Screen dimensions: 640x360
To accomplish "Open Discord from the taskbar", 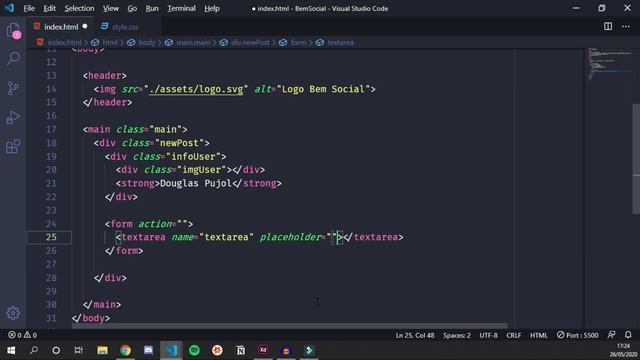I will pyautogui.click(x=148, y=350).
